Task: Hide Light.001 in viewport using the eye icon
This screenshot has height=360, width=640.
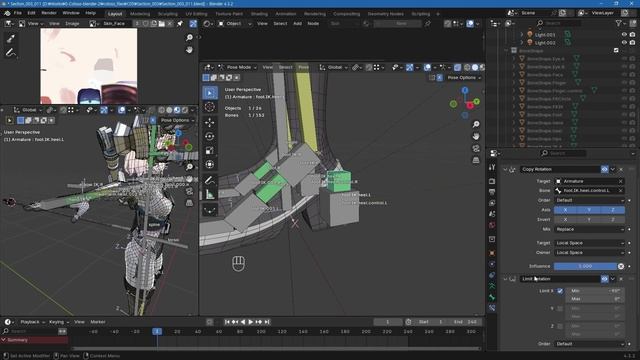Action: coord(624,35)
